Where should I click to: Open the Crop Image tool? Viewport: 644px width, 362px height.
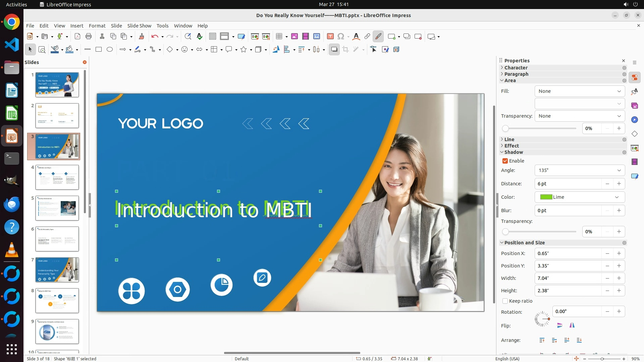click(345, 50)
